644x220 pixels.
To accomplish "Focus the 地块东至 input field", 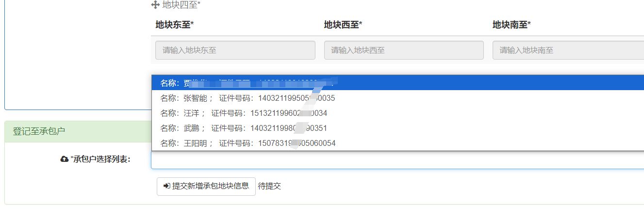I will (x=235, y=50).
